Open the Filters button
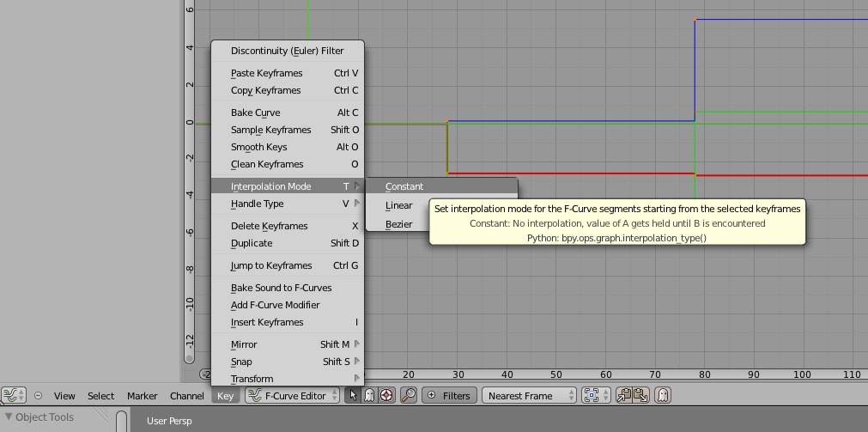Viewport: 868px width, 432px height. (x=449, y=395)
